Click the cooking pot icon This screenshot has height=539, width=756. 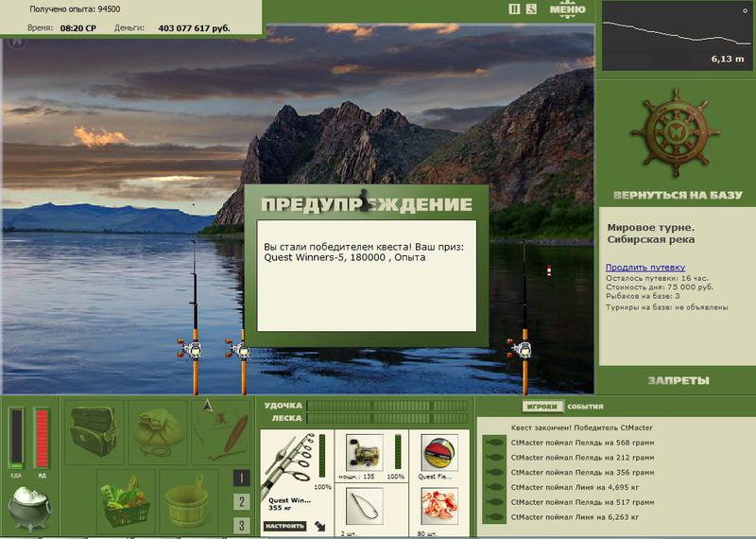29,508
